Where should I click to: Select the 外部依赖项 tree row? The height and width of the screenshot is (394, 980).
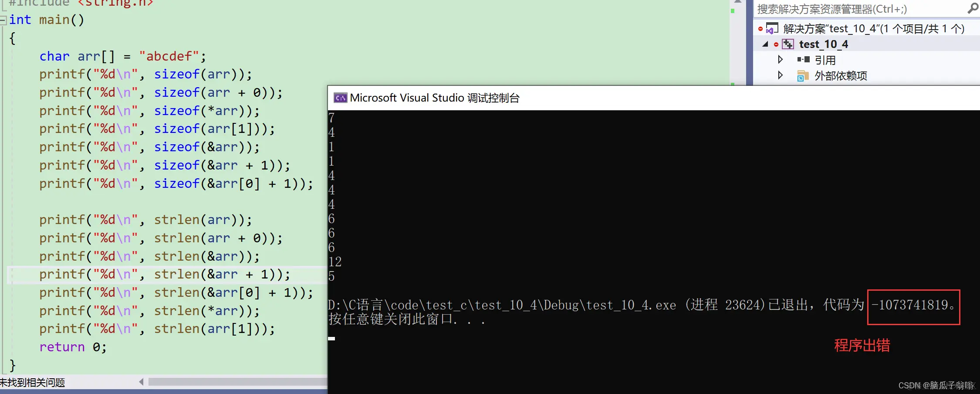click(866, 75)
